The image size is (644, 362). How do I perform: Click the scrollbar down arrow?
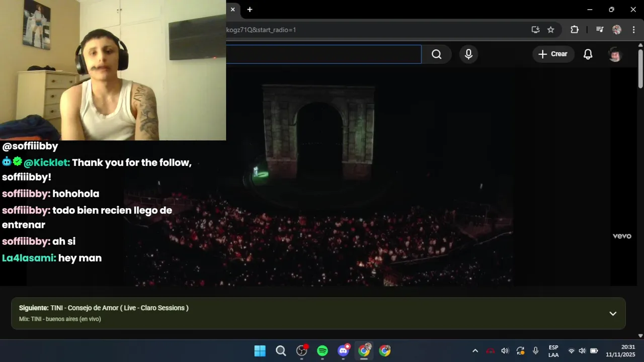pyautogui.click(x=640, y=335)
